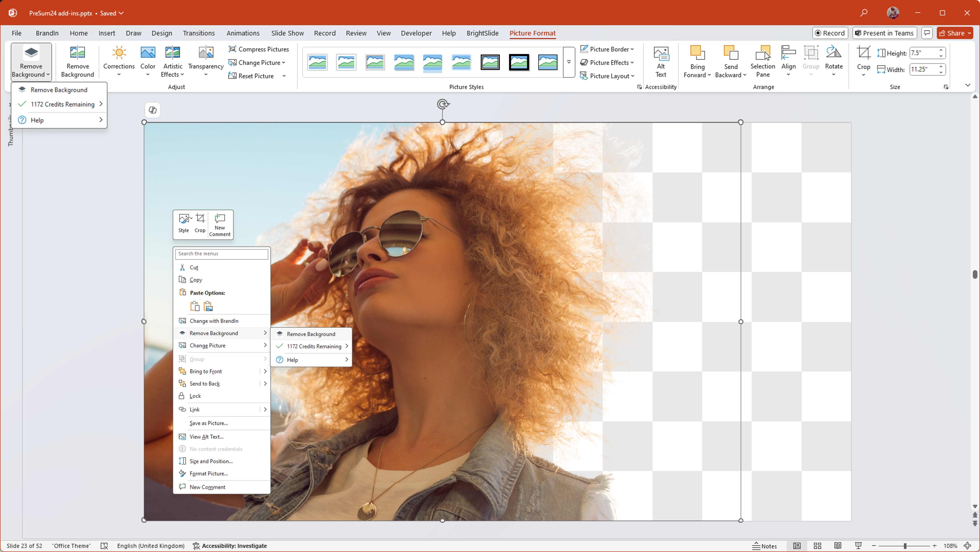Open the Picture Format tab

[x=532, y=33]
